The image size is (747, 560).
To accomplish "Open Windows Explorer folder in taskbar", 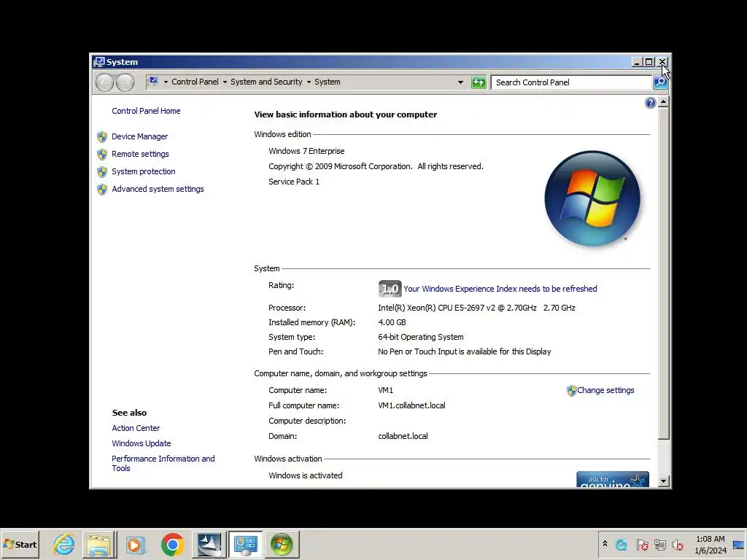I will (99, 544).
